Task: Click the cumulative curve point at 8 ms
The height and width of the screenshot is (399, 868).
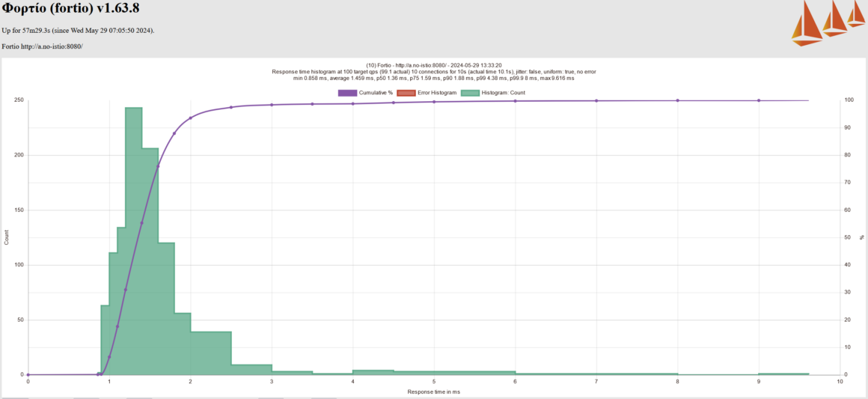Action: click(x=678, y=101)
